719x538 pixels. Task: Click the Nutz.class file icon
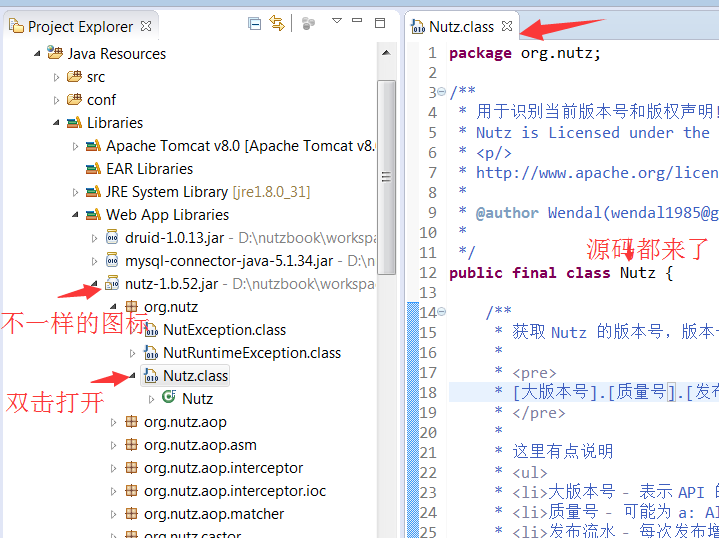[151, 376]
